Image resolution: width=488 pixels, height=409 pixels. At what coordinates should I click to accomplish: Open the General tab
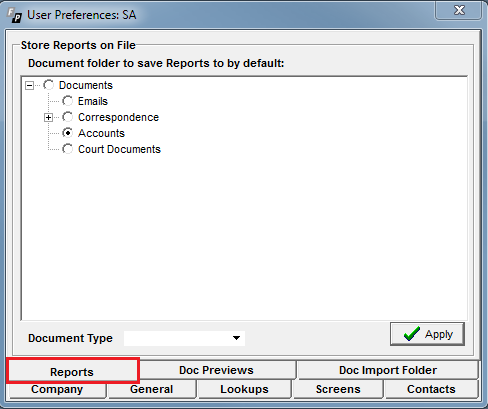[x=152, y=389]
